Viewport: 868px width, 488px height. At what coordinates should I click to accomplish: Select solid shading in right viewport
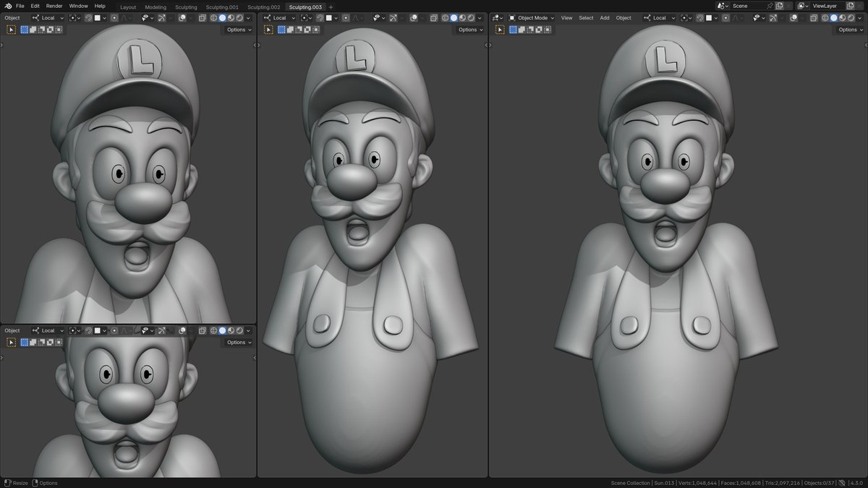tap(833, 18)
